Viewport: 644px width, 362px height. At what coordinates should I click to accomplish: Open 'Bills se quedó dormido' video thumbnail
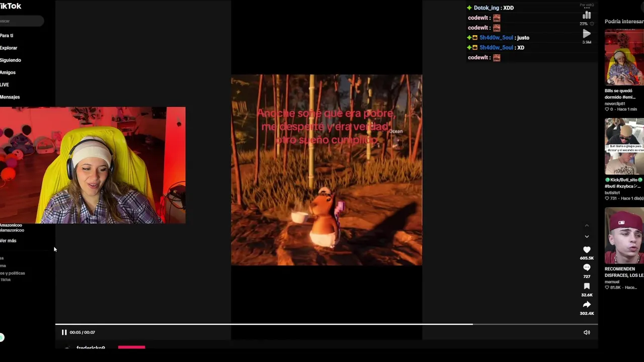click(x=624, y=57)
